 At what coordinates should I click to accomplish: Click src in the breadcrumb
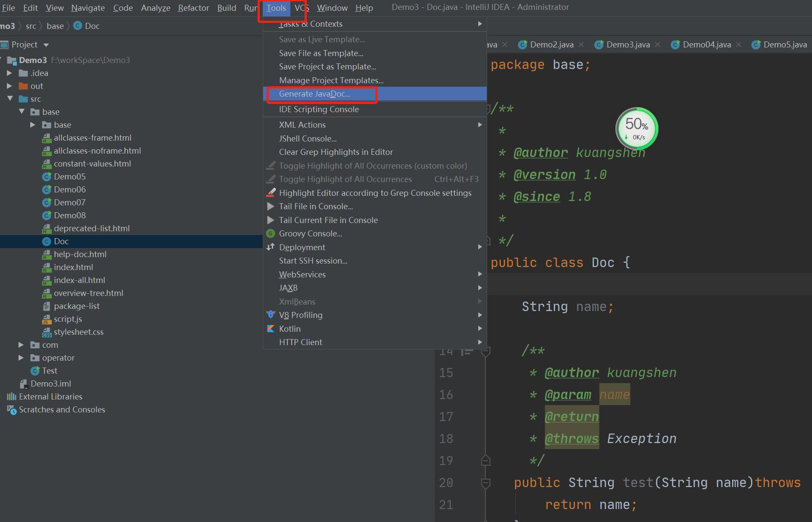coord(31,26)
